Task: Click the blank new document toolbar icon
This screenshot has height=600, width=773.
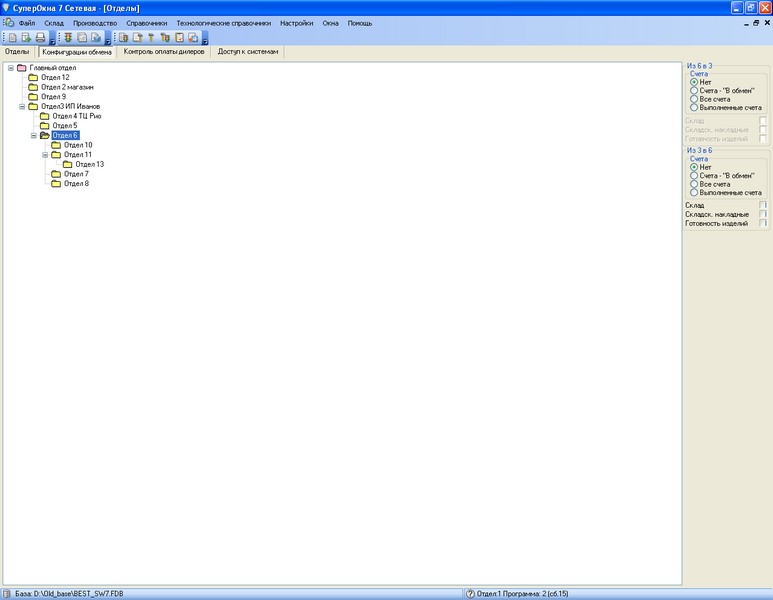Action: coord(13,37)
